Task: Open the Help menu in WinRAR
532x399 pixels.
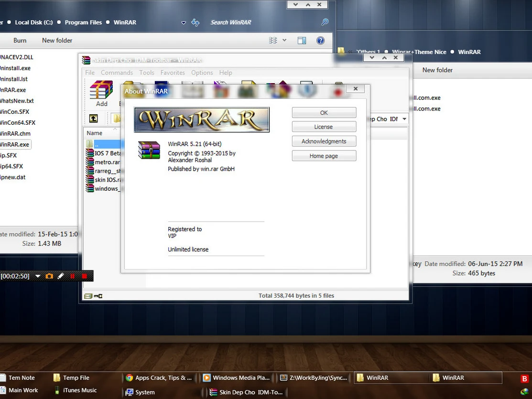Action: point(226,73)
